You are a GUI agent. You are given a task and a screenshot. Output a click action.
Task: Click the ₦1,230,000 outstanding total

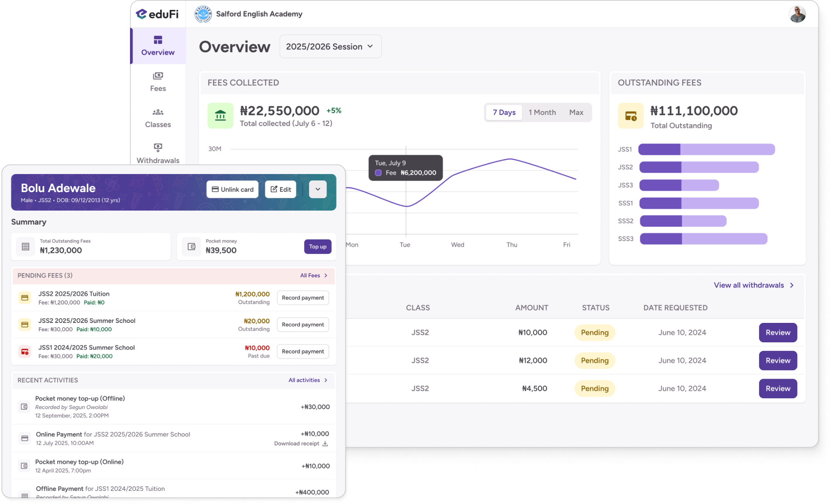point(61,251)
